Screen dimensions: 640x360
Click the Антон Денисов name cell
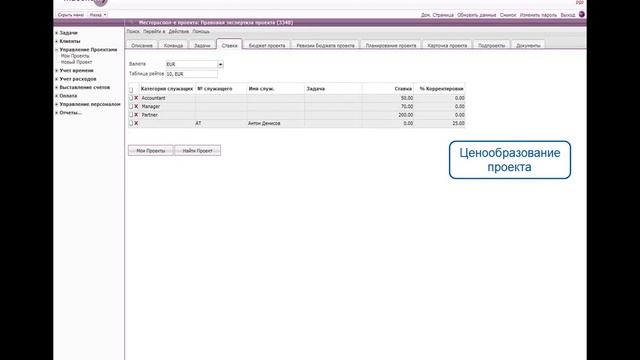(x=276, y=123)
